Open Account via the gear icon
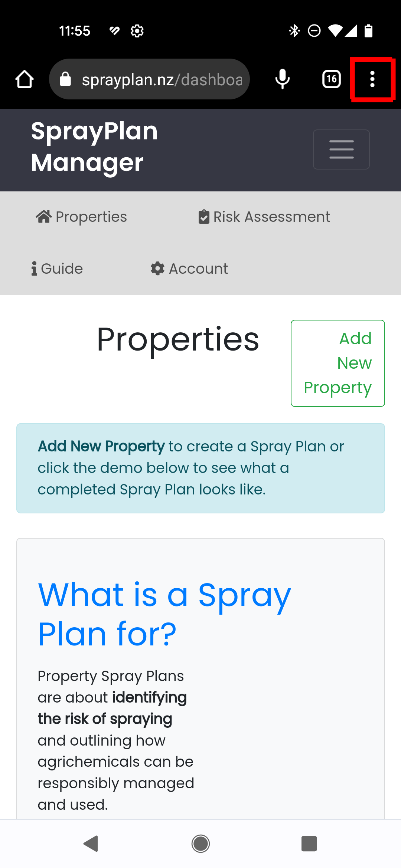This screenshot has width=401, height=868. coord(157,268)
